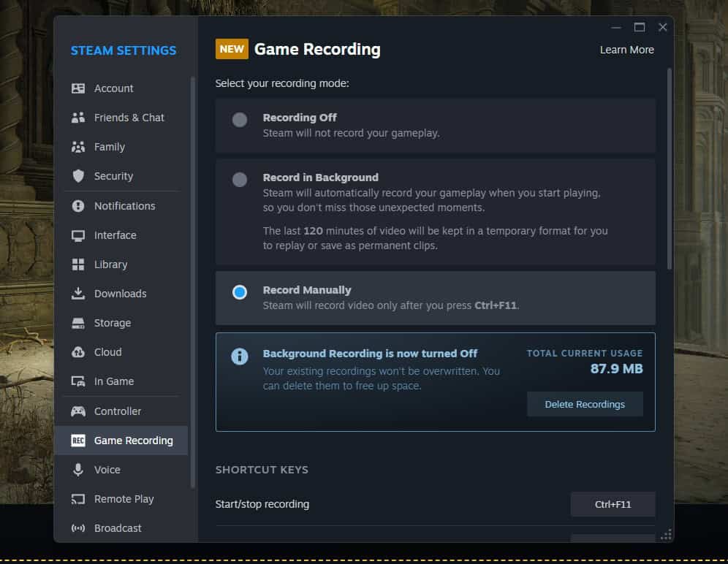Click the STEAM SETTINGS heading
Viewport: 728px width, 564px height.
(124, 50)
